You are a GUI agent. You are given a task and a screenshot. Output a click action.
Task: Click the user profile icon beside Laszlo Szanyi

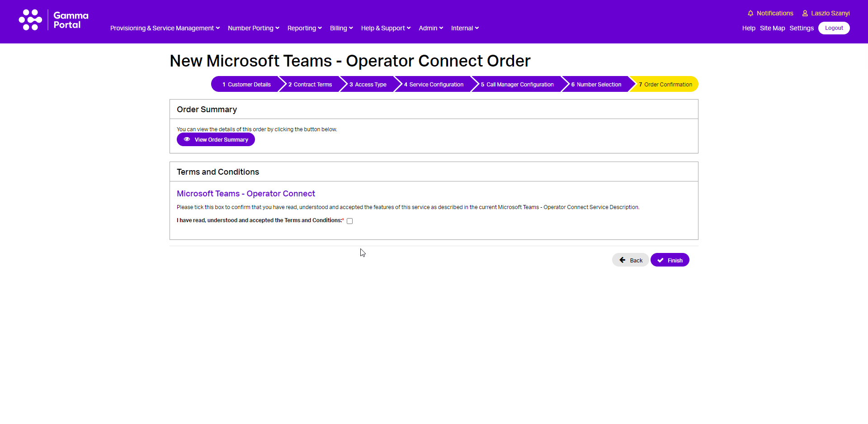coord(805,13)
